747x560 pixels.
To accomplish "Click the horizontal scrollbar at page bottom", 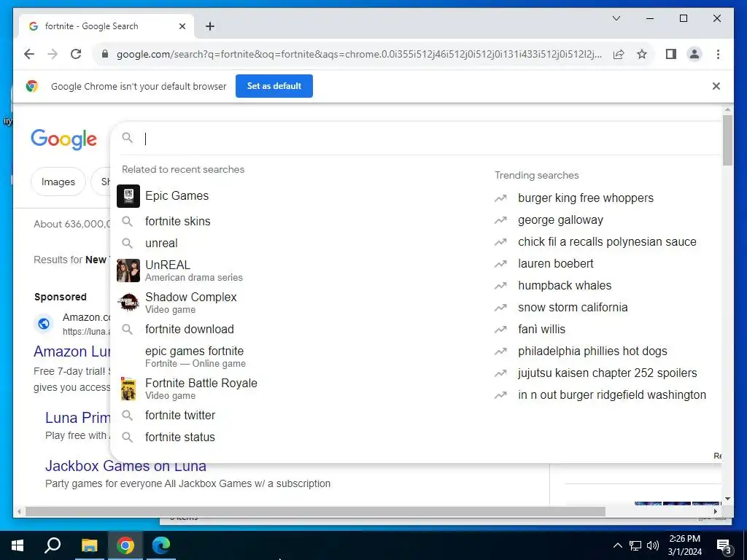I will point(315,511).
